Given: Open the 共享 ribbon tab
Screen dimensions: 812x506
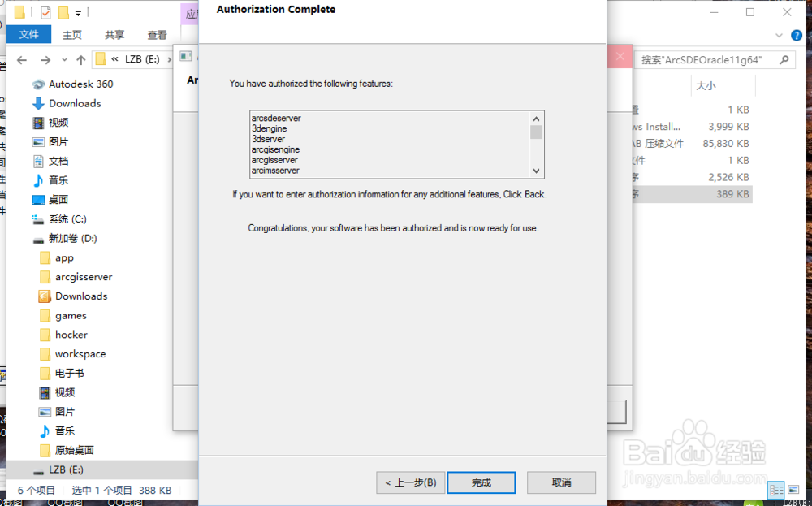Looking at the screenshot, I should (114, 35).
